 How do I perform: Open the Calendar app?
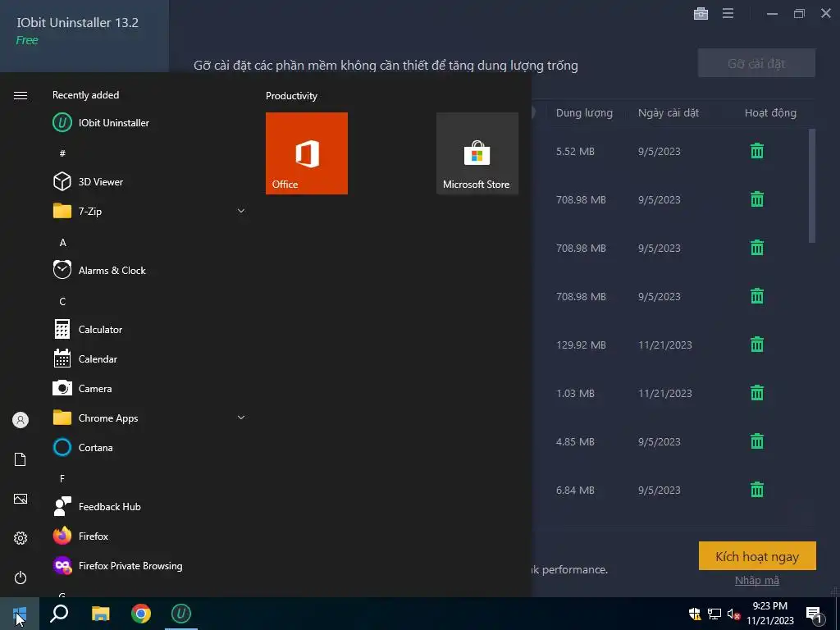tap(148, 359)
